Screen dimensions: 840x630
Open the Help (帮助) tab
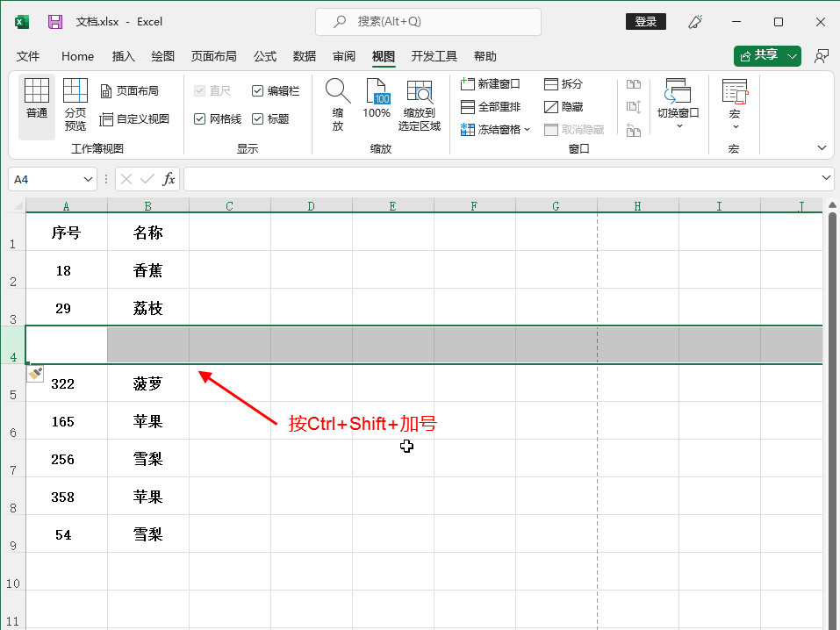click(x=485, y=56)
